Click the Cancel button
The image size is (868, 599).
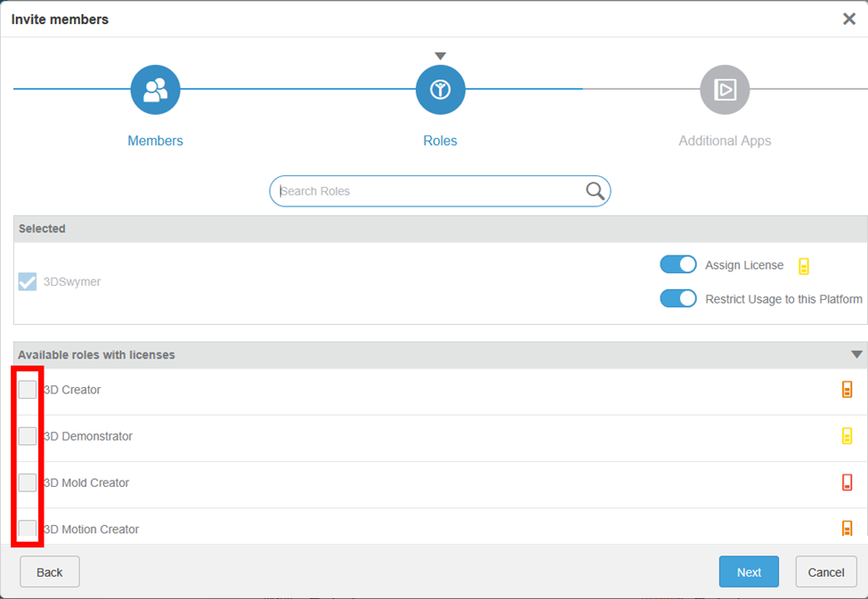pos(826,572)
